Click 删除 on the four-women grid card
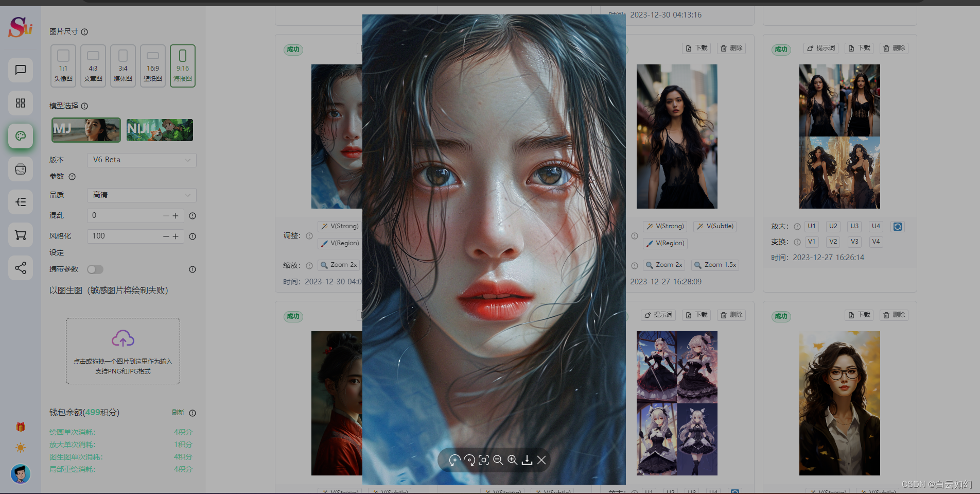980x494 pixels. 894,48
